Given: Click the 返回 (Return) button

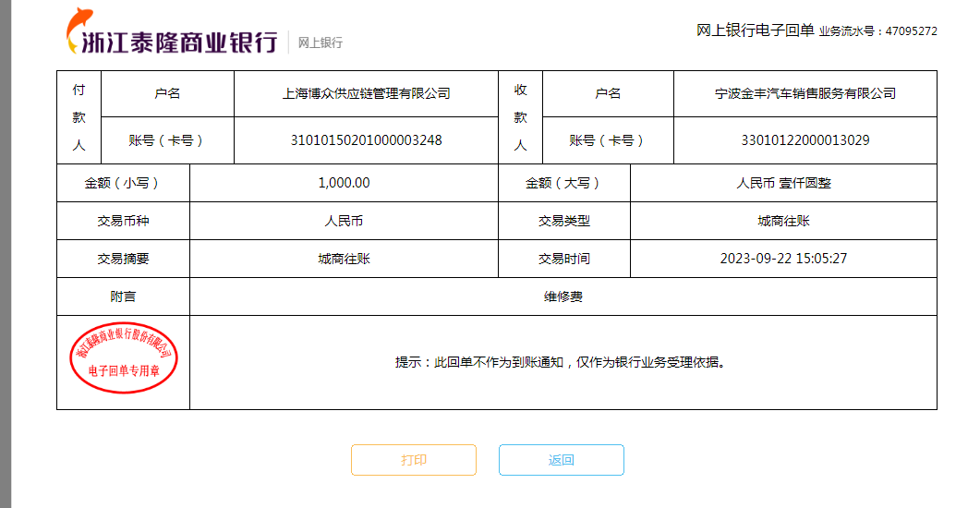Looking at the screenshot, I should pos(561,460).
